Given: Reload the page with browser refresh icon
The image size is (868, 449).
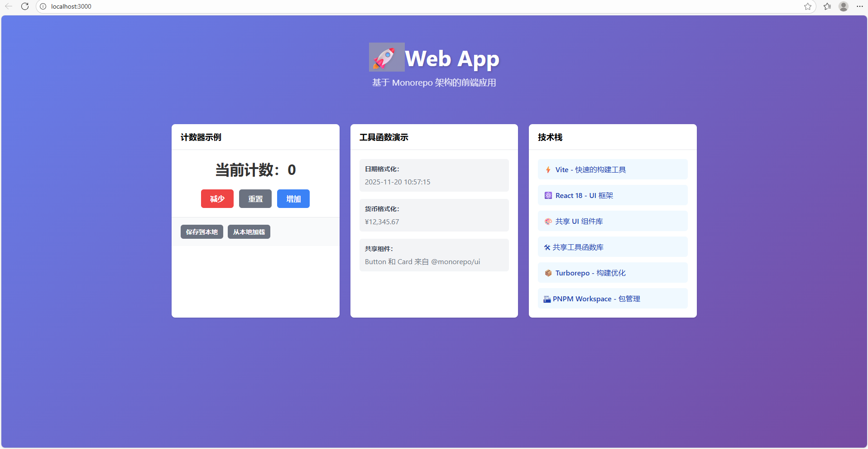Looking at the screenshot, I should tap(25, 6).
